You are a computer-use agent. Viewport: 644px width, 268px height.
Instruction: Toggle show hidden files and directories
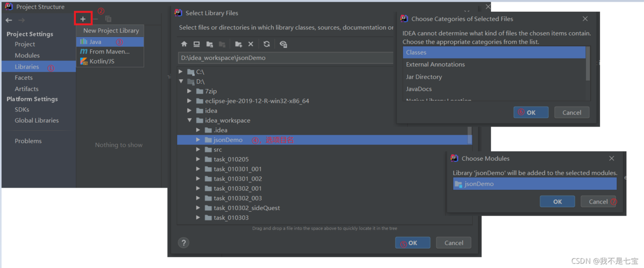click(283, 44)
